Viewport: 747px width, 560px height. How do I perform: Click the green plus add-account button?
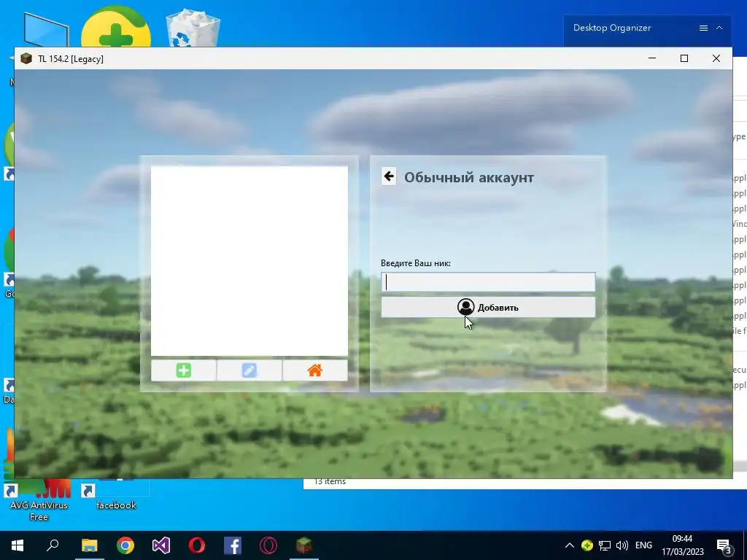coord(183,370)
